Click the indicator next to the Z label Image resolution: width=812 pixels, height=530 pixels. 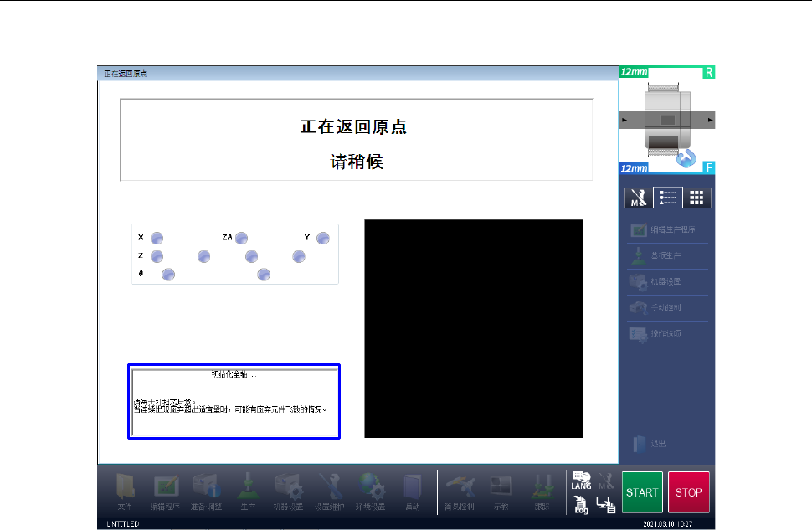157,256
